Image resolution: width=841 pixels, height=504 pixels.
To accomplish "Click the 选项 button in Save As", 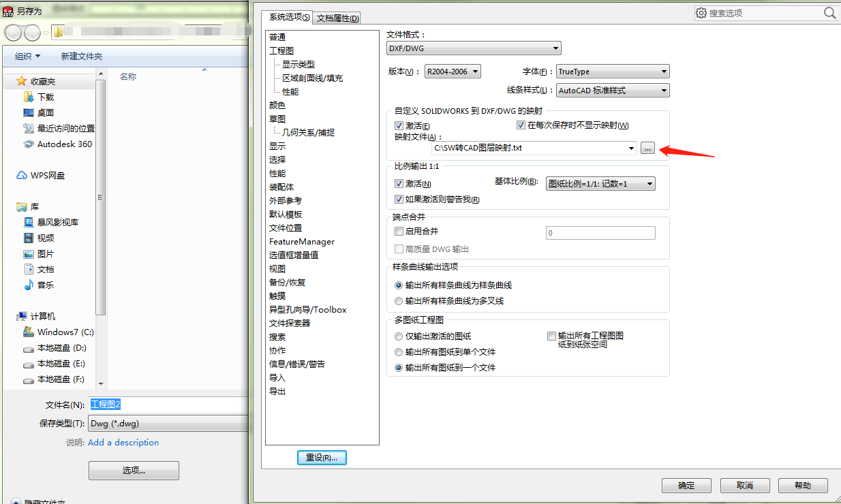I will [134, 471].
